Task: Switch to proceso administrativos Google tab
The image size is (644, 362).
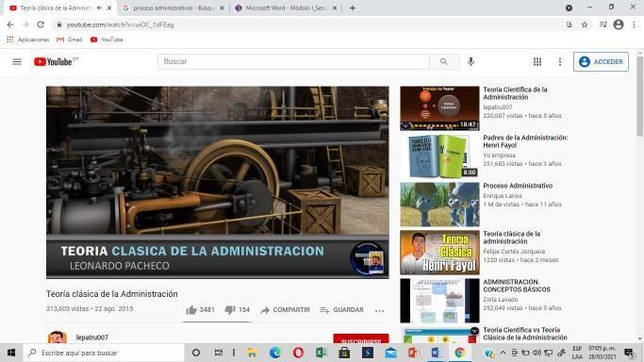Action: (173, 8)
